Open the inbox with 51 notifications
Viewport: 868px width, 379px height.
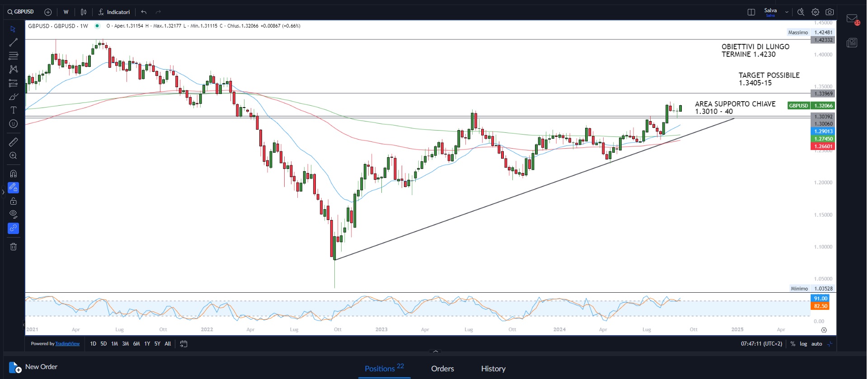tap(852, 19)
